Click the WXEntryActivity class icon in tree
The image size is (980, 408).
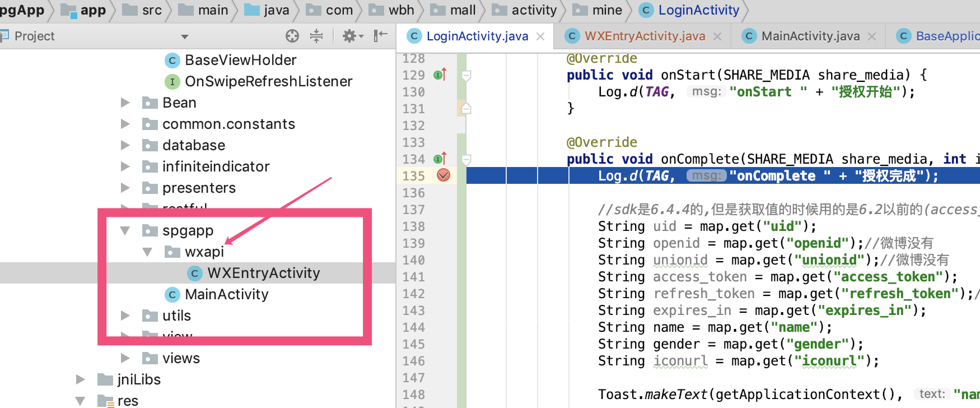pos(194,273)
